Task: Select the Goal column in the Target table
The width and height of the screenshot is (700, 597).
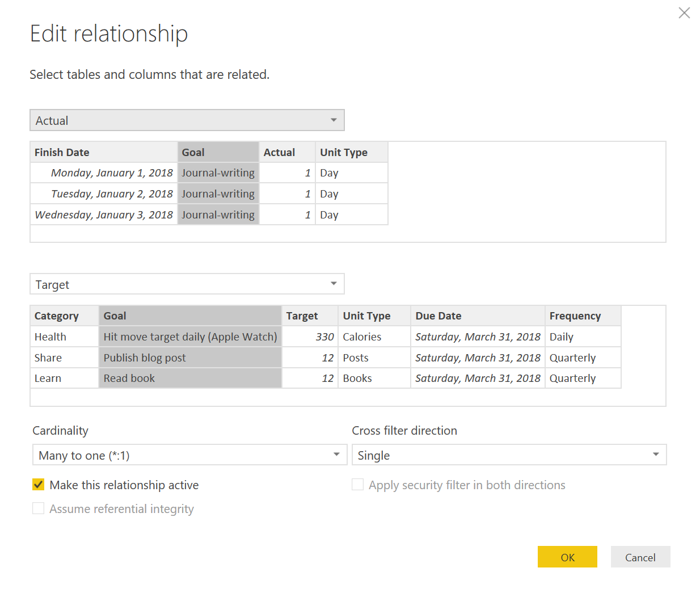Action: [190, 316]
